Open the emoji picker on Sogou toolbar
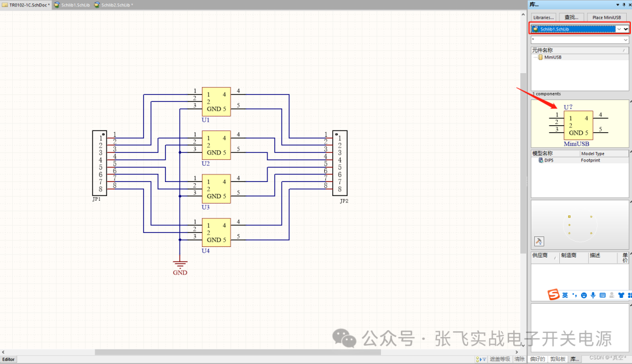This screenshot has height=364, width=632. pyautogui.click(x=584, y=295)
